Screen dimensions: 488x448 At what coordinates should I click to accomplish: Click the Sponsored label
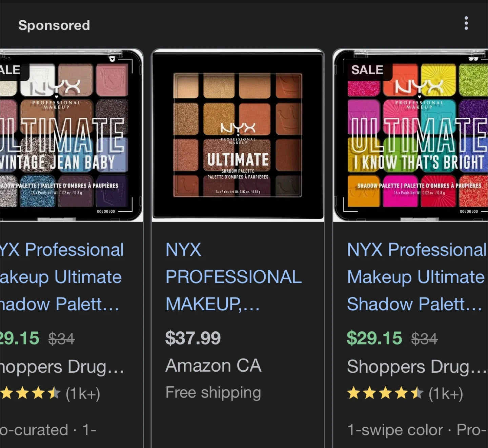click(54, 25)
